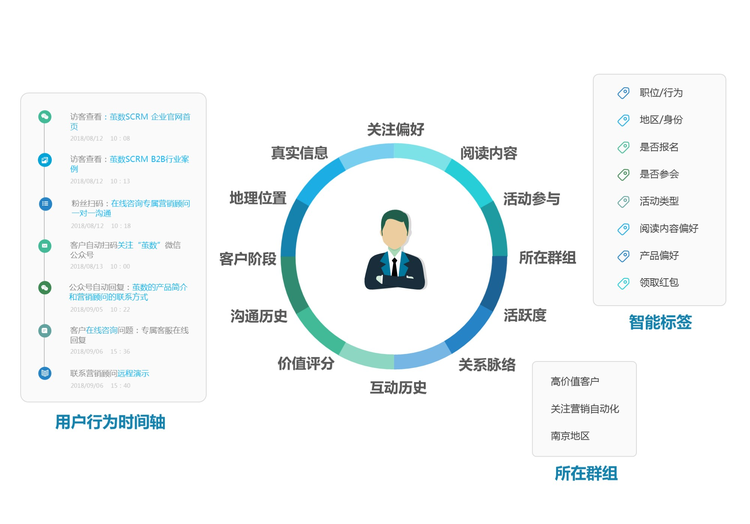Click the tag icon next to 阅读内容偏好
The image size is (750, 524).
pyautogui.click(x=623, y=229)
